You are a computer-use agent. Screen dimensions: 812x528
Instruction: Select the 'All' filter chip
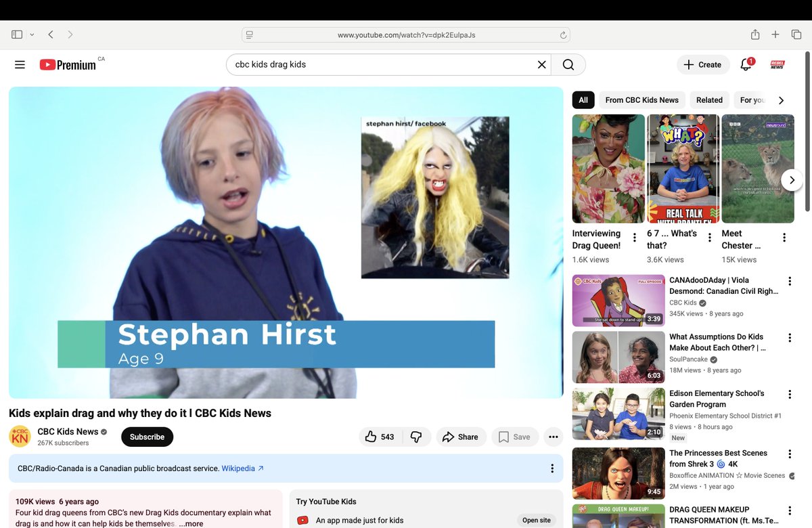pos(583,100)
